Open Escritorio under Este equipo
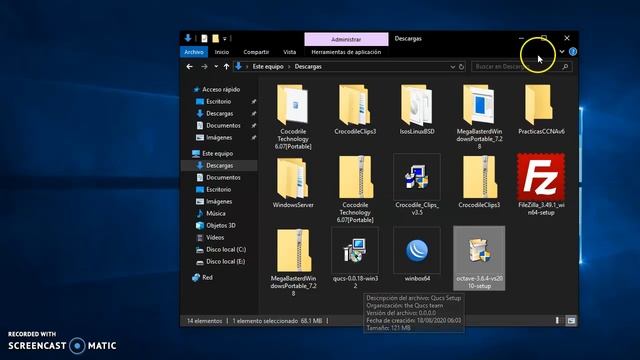 pos(219,189)
